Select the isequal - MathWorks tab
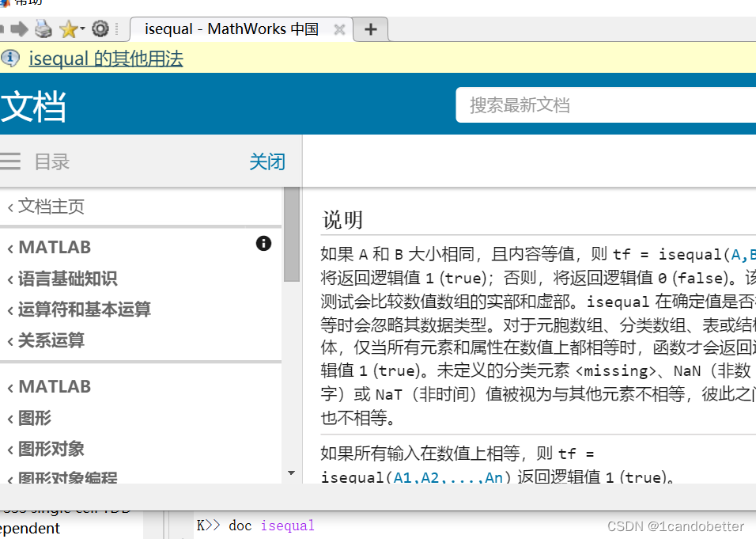Viewport: 756px width, 539px height. 232,29
